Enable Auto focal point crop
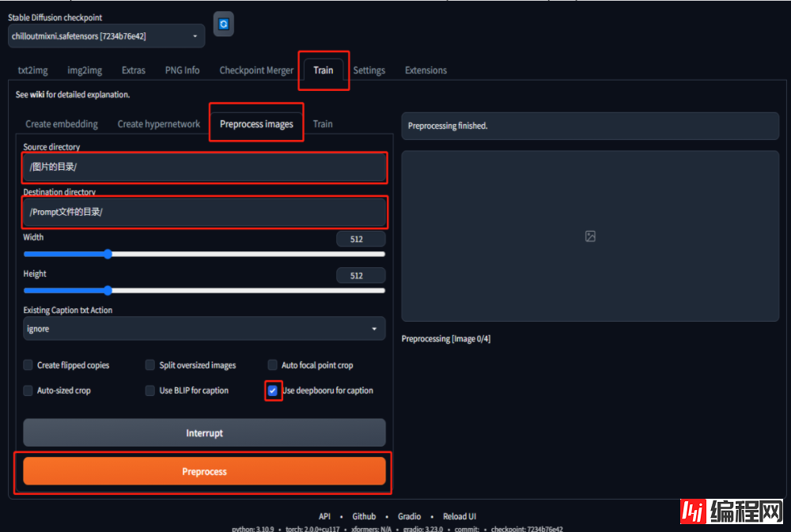The width and height of the screenshot is (791, 532). [x=273, y=365]
